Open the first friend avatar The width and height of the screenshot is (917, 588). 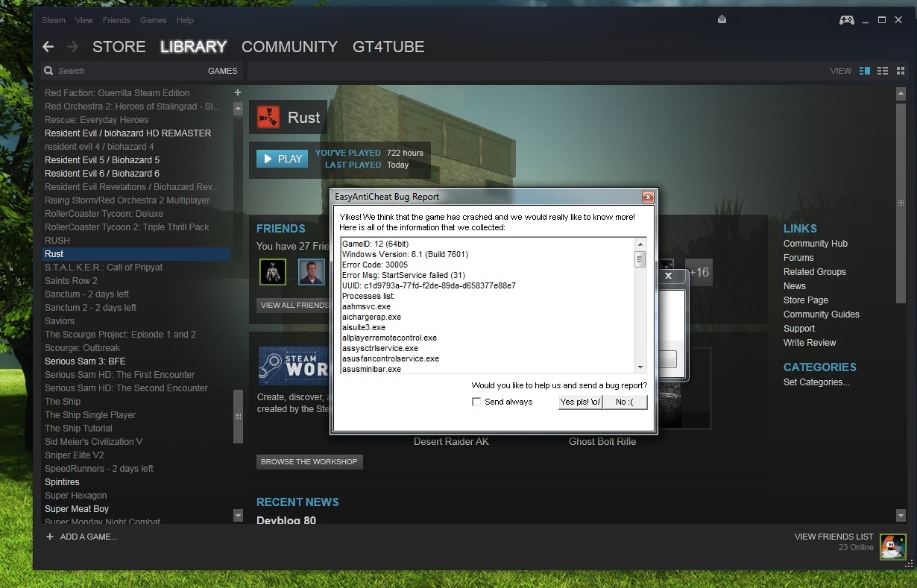[273, 272]
